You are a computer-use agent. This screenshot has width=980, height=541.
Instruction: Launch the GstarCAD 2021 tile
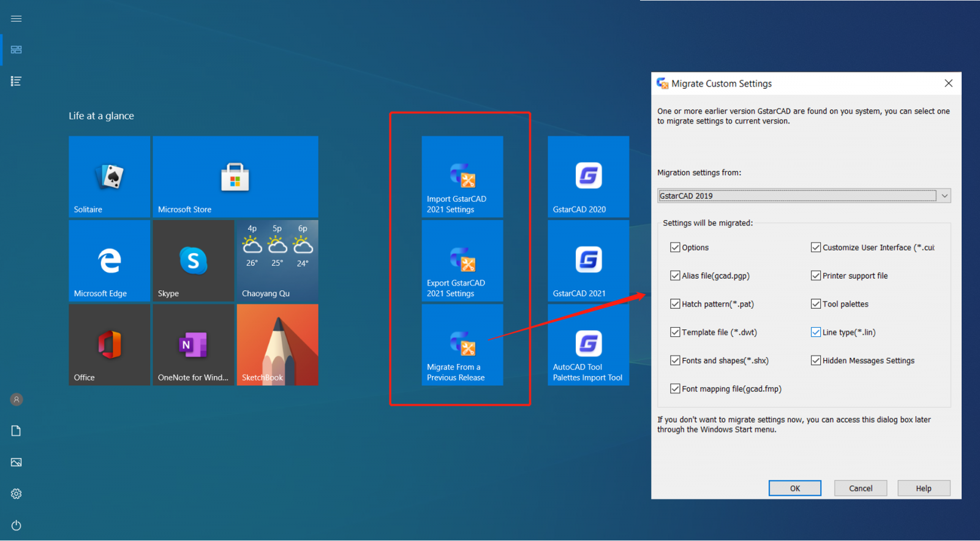[x=588, y=260]
